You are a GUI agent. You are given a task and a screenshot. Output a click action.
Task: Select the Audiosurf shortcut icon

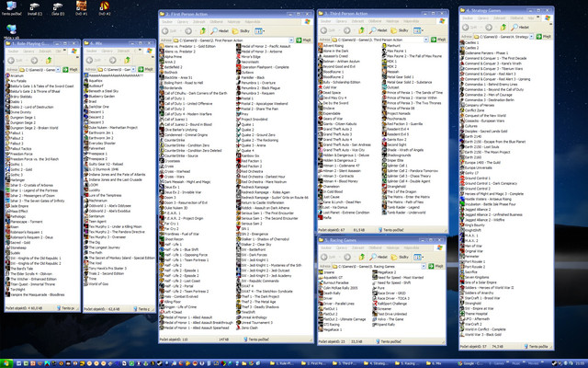pyautogui.click(x=86, y=86)
